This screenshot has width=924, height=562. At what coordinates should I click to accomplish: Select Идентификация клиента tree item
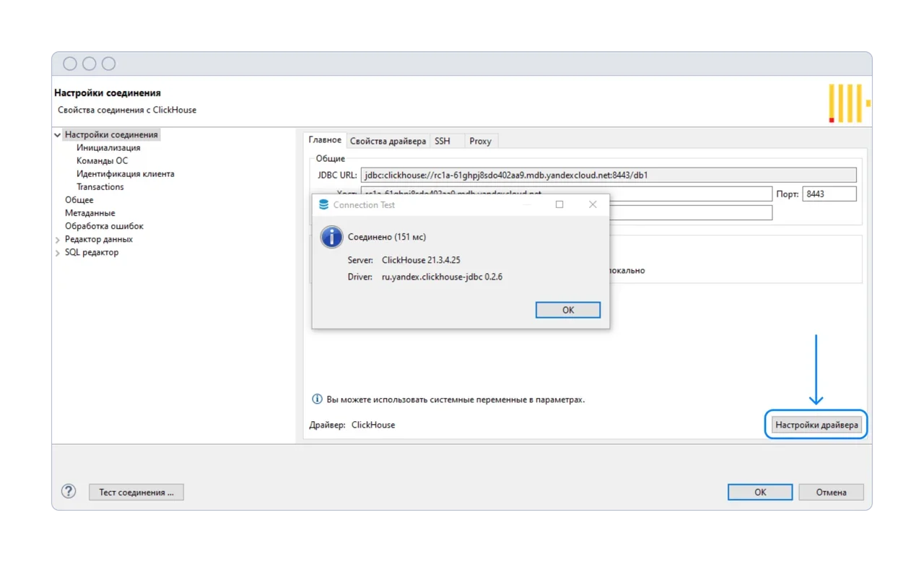coord(126,174)
